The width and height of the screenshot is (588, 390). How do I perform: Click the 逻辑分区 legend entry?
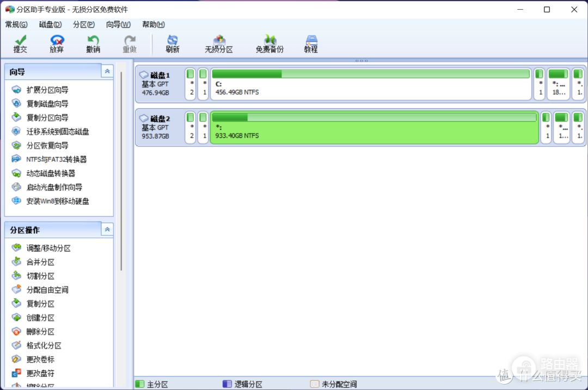pyautogui.click(x=243, y=384)
